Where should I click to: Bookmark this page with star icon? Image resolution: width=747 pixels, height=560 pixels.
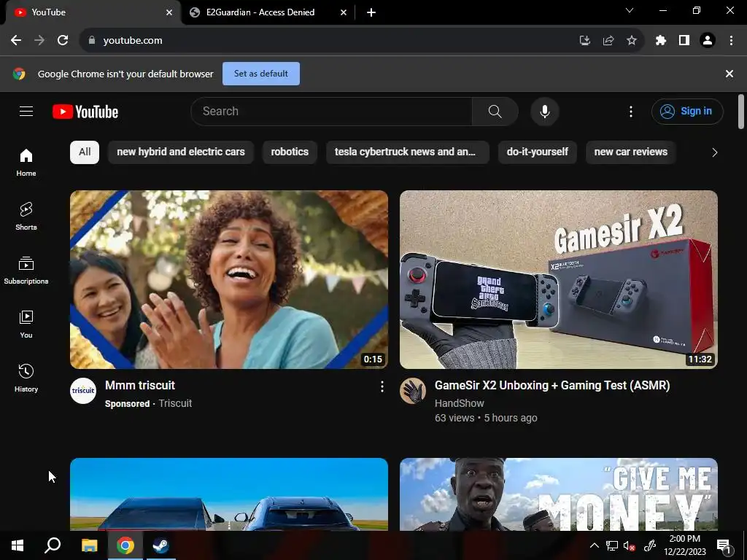click(x=632, y=41)
